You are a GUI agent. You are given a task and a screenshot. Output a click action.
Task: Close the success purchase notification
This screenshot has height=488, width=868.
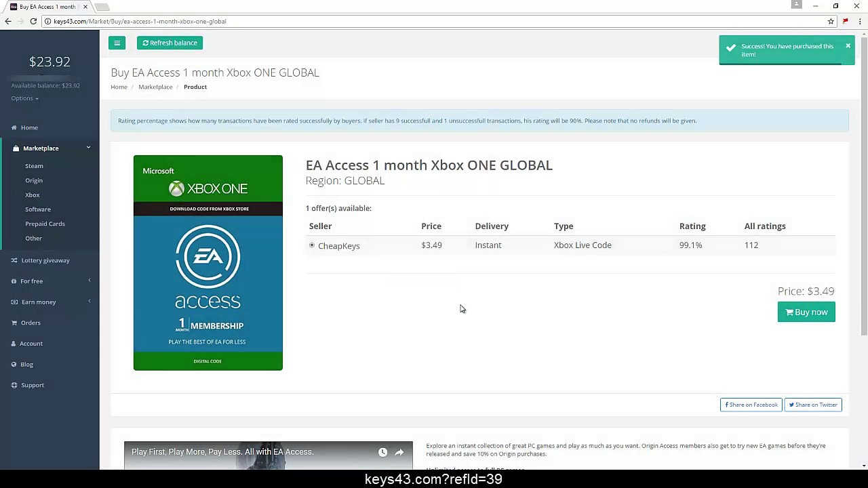848,46
